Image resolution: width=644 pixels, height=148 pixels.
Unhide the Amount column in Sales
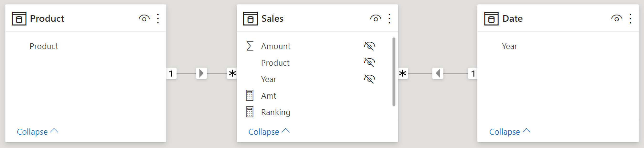pyautogui.click(x=369, y=46)
